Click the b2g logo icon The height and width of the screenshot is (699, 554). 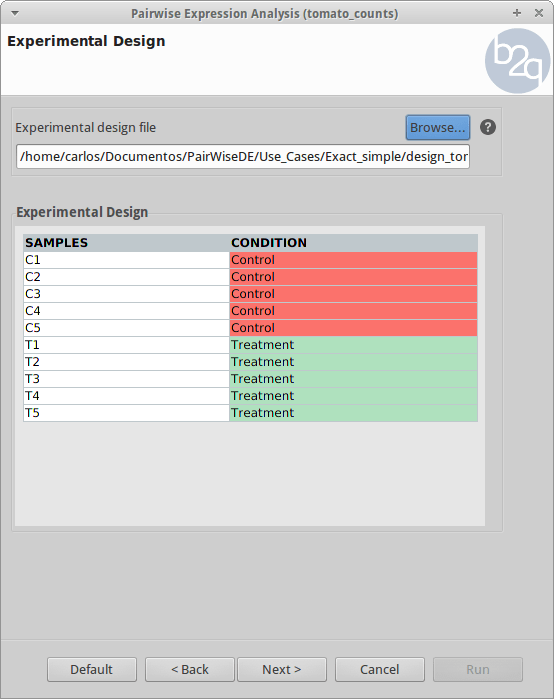(x=517, y=61)
